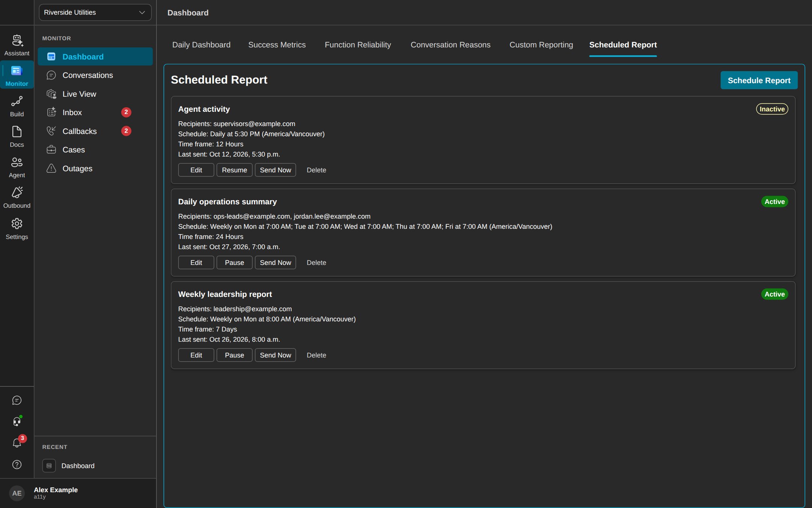Resume the Agent activity report
Screen dimensions: 812x508
click(235, 170)
